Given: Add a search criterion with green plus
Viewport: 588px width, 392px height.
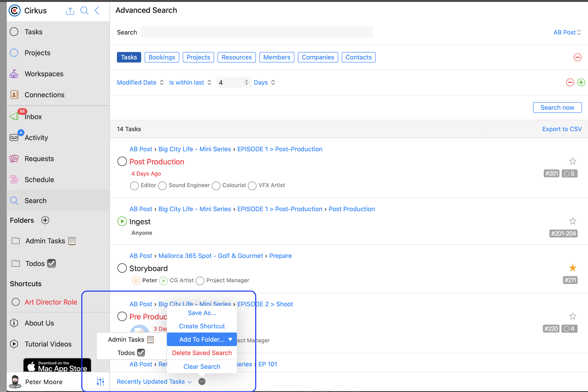Looking at the screenshot, I should pyautogui.click(x=581, y=82).
